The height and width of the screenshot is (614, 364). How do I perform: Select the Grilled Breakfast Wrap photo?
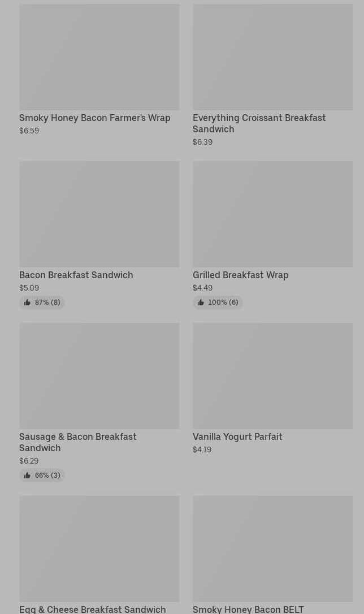point(272,214)
